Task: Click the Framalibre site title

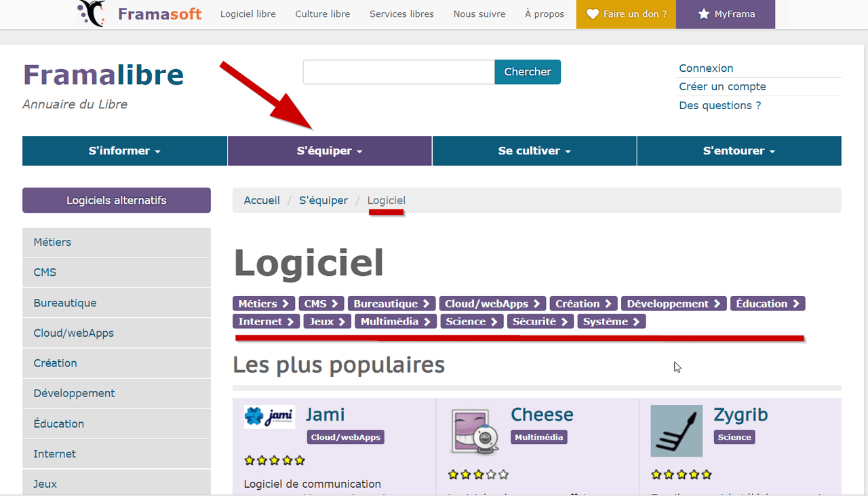Action: pyautogui.click(x=103, y=75)
